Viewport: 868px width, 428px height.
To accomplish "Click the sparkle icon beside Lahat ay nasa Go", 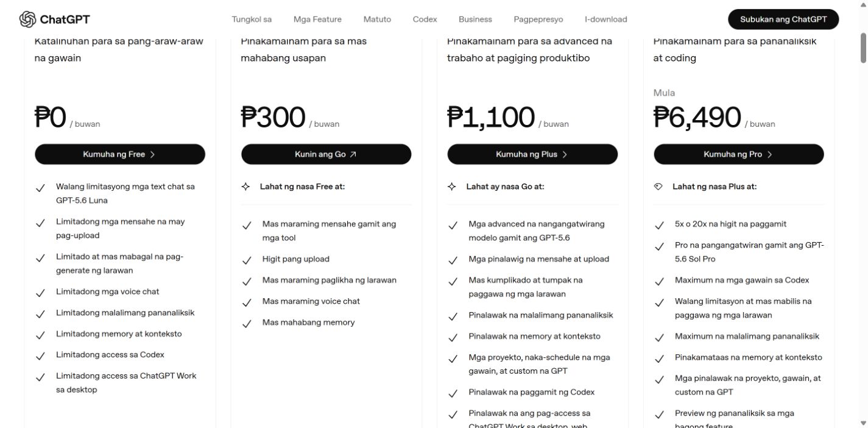I will (x=452, y=187).
